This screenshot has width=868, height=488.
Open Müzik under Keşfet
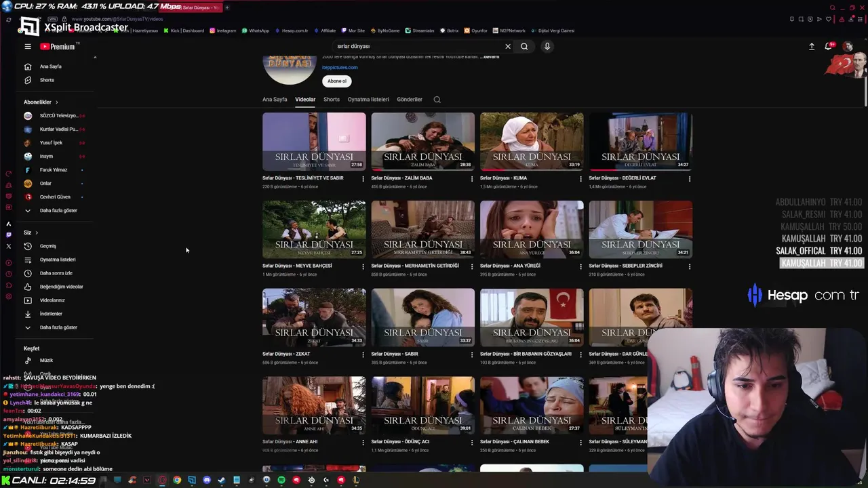[46, 361]
